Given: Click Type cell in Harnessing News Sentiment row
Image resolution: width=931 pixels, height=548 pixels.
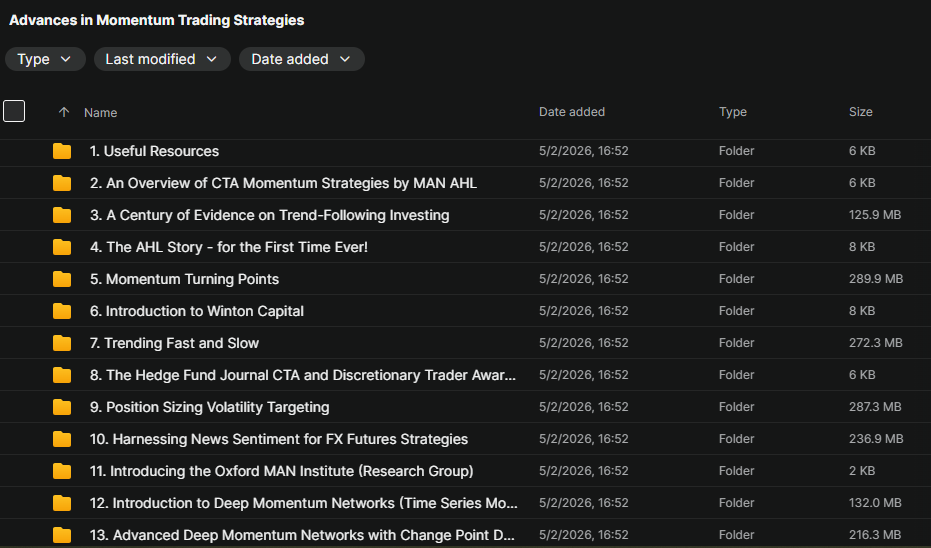Looking at the screenshot, I should tap(736, 439).
